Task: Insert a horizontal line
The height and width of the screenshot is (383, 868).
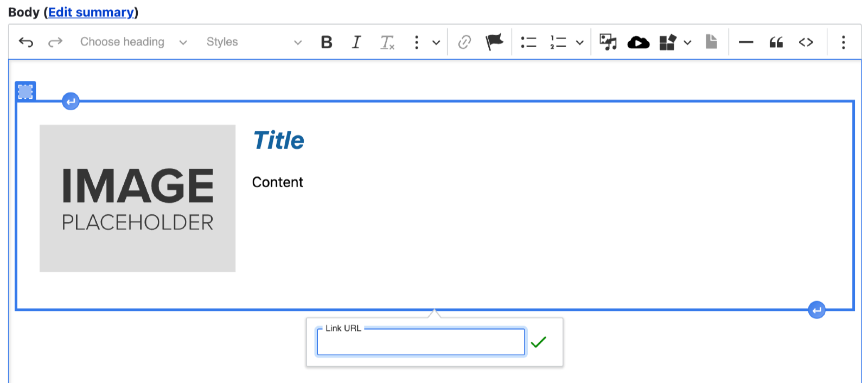Action: (746, 42)
